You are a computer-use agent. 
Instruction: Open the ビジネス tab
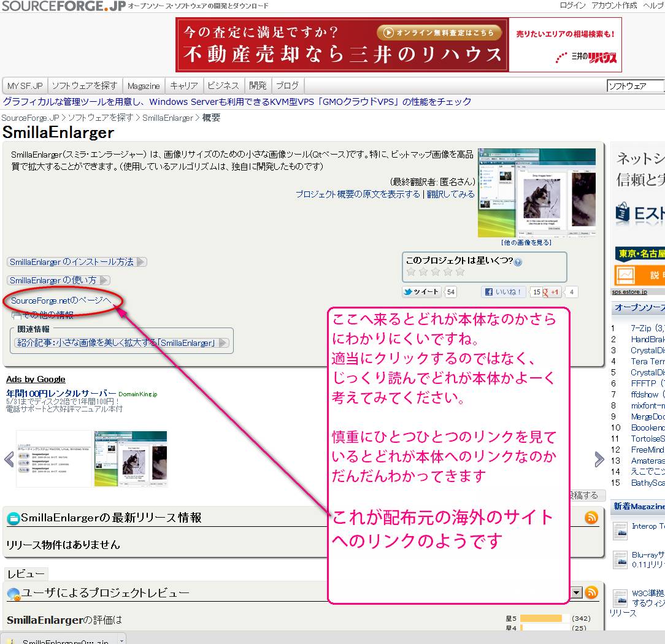[223, 86]
